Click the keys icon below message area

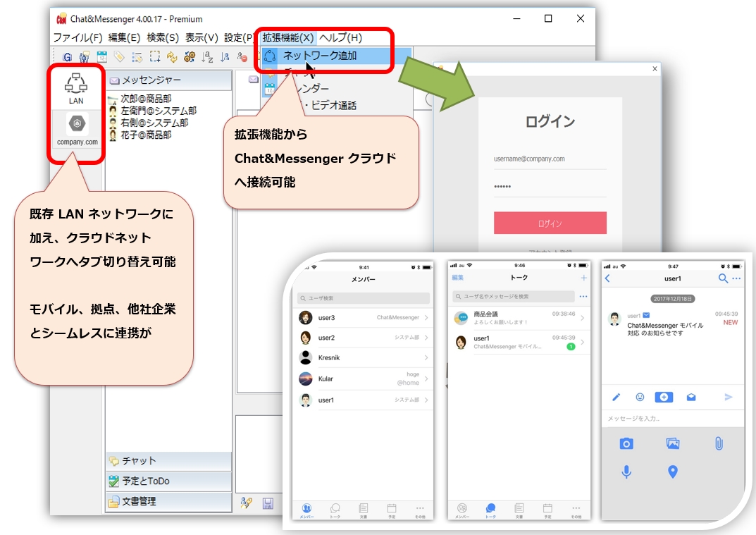[247, 503]
